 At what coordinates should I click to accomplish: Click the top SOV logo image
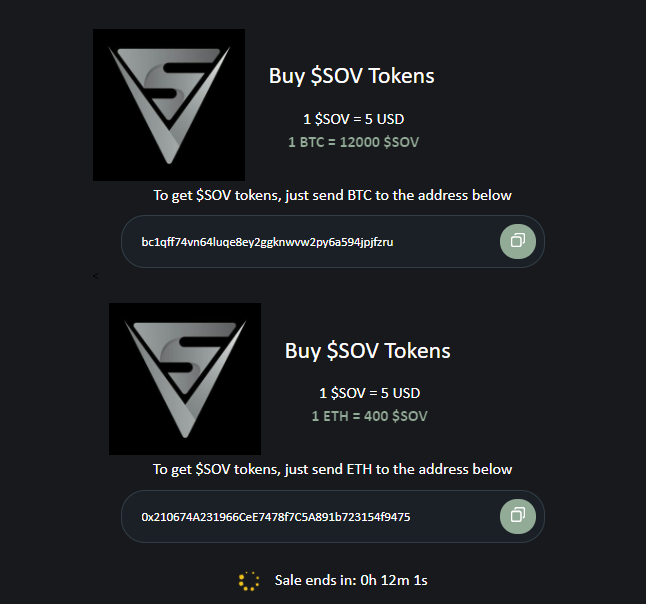[x=169, y=105]
